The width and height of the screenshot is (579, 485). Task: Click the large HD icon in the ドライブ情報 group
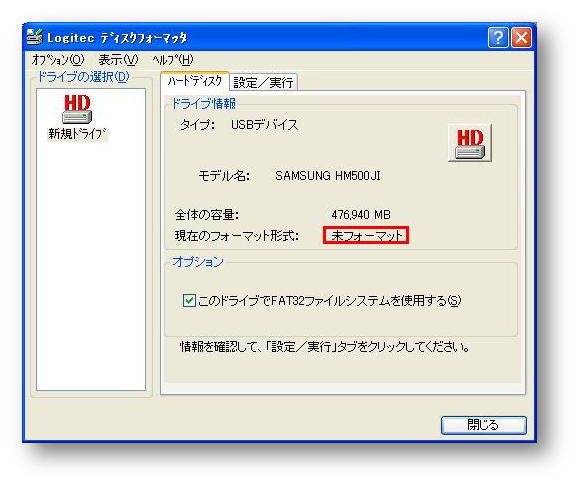tap(470, 143)
